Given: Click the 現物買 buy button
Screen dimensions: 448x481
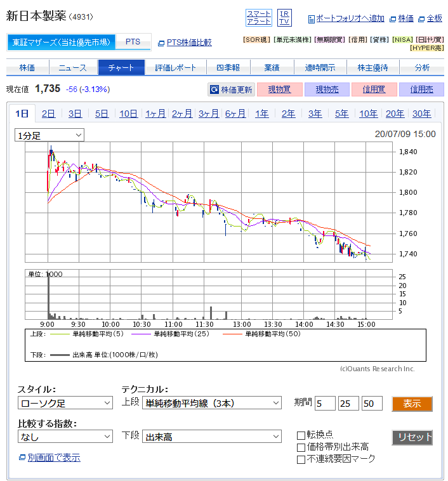Looking at the screenshot, I should click(279, 89).
